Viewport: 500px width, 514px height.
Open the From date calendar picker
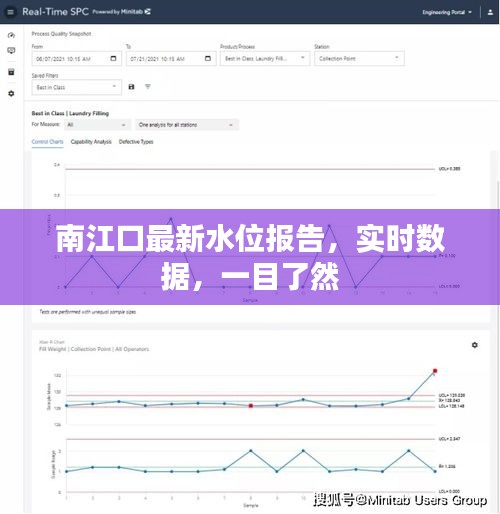[x=113, y=58]
